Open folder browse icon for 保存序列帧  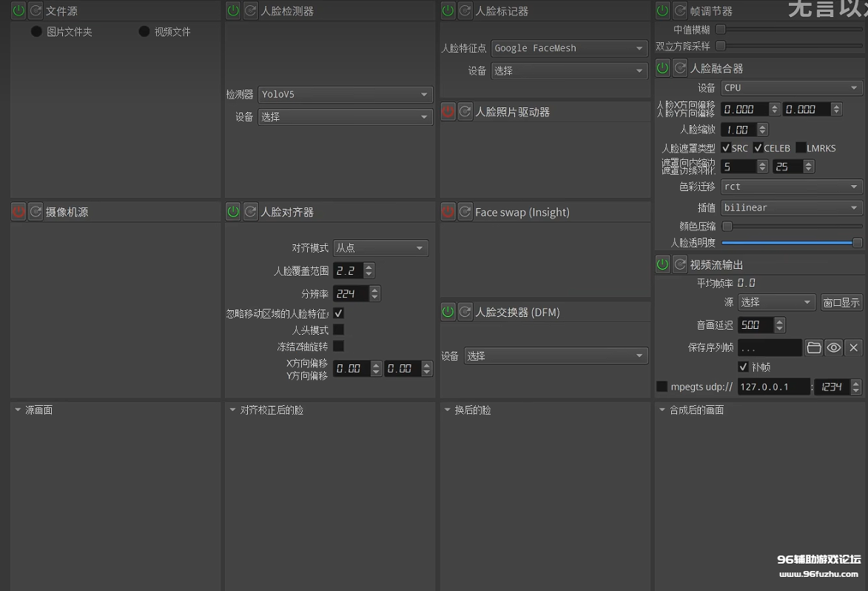coord(814,347)
